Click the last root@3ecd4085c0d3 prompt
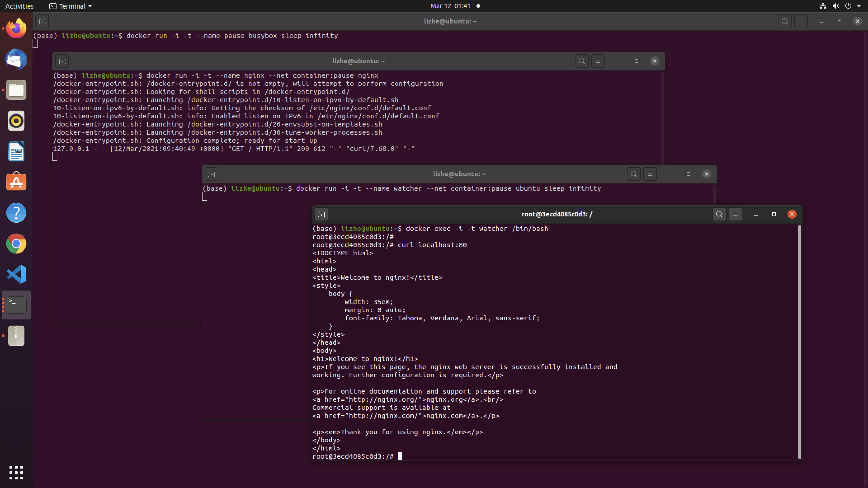 pyautogui.click(x=353, y=456)
